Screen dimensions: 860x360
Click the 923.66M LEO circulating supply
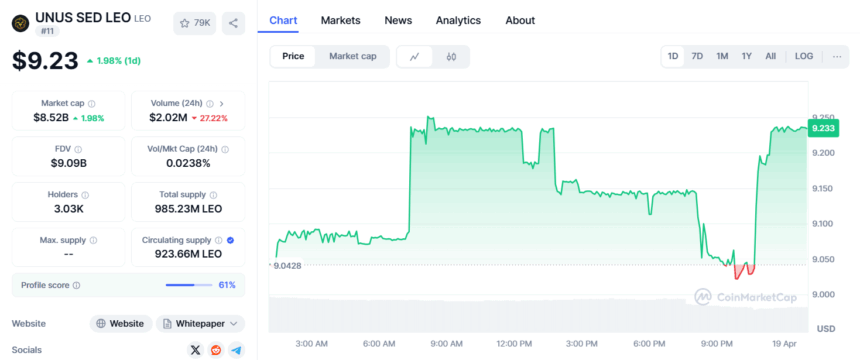coord(188,254)
